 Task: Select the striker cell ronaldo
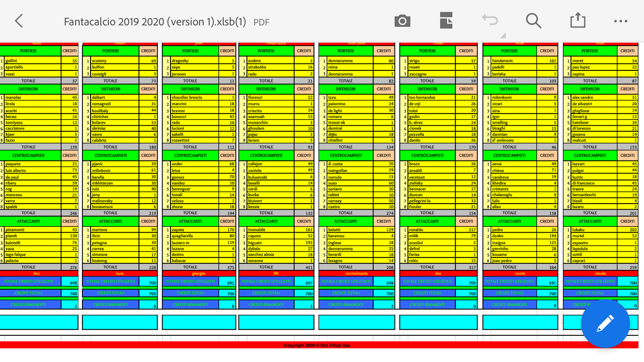tap(432, 230)
